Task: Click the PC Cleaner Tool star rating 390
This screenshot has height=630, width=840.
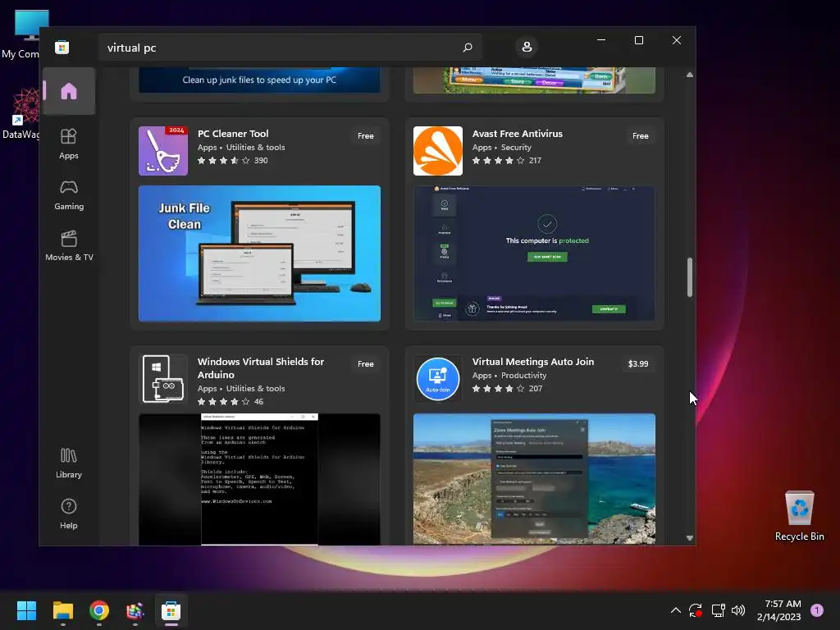Action: click(232, 160)
